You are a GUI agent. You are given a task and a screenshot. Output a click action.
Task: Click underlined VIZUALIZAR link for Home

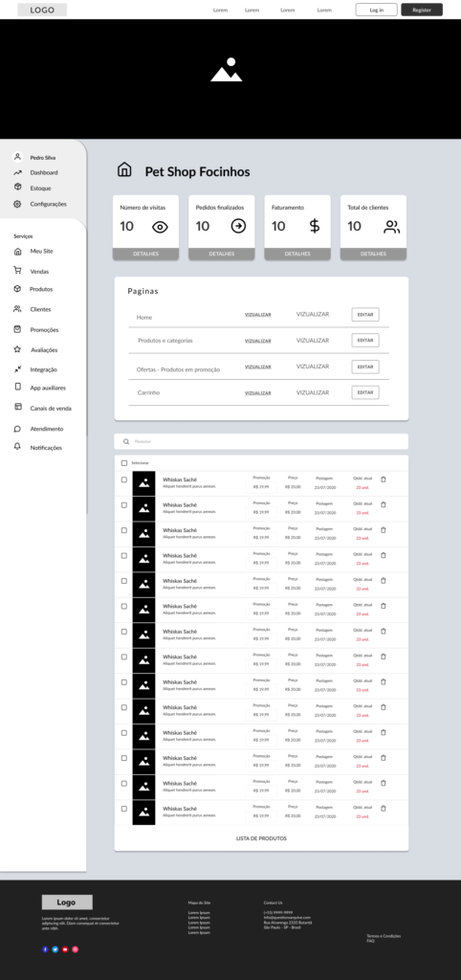(258, 315)
